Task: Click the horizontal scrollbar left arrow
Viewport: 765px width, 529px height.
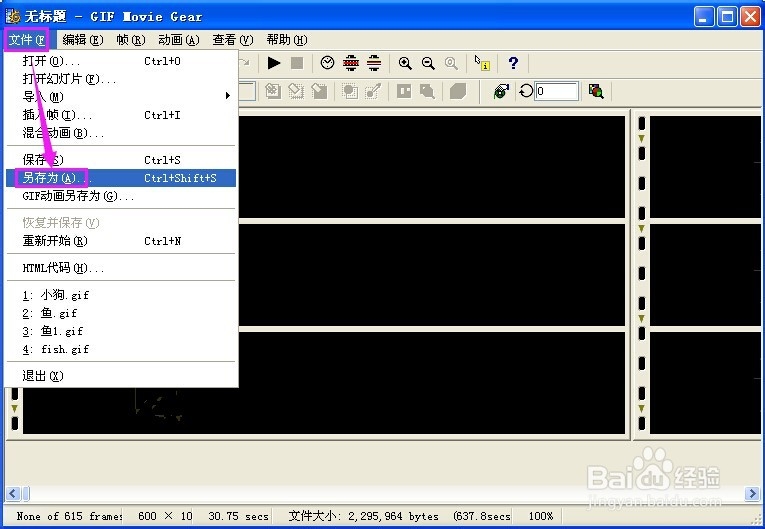Action: point(13,493)
